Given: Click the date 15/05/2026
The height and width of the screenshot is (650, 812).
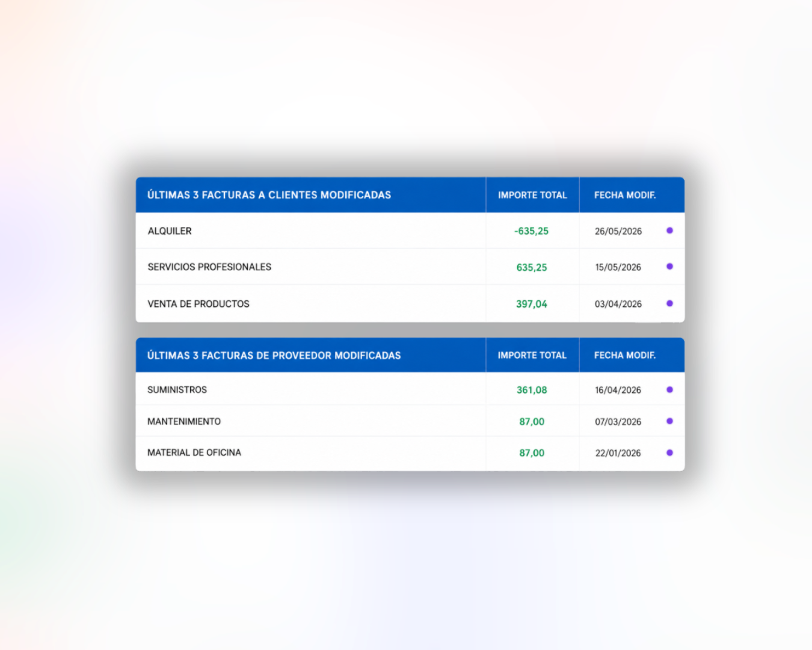Looking at the screenshot, I should [618, 267].
